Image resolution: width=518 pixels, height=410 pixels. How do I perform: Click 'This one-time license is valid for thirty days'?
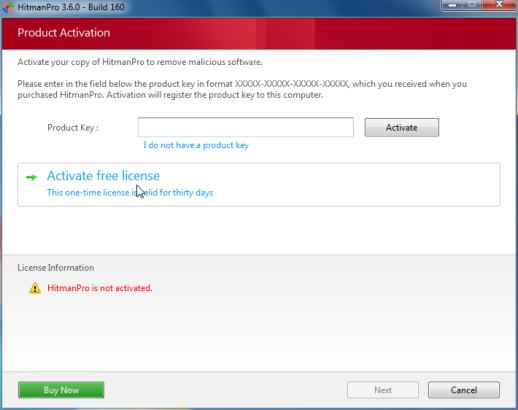point(130,193)
